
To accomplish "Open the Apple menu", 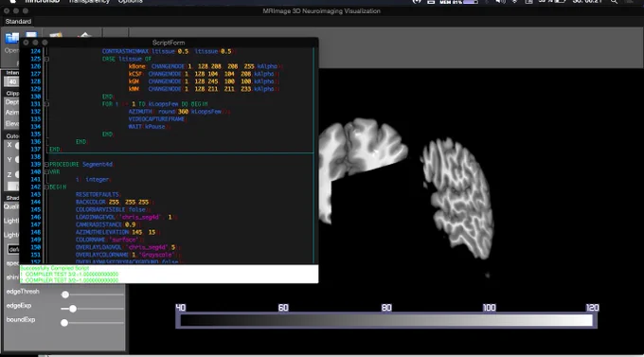I will pos(12,1).
